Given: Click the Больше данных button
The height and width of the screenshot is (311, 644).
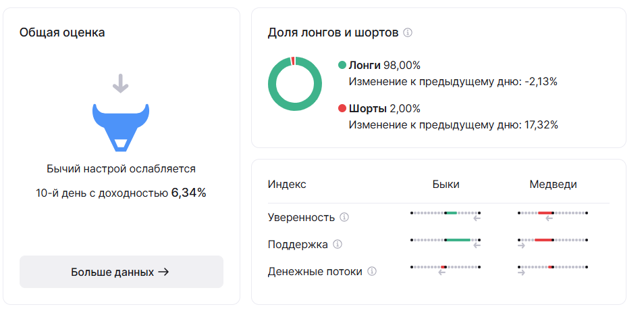Looking at the screenshot, I should coord(122,272).
